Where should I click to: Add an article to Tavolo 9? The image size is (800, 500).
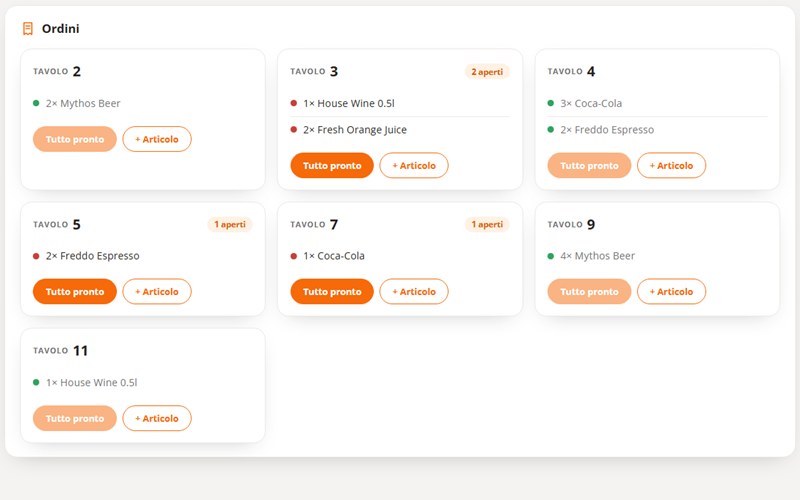671,292
